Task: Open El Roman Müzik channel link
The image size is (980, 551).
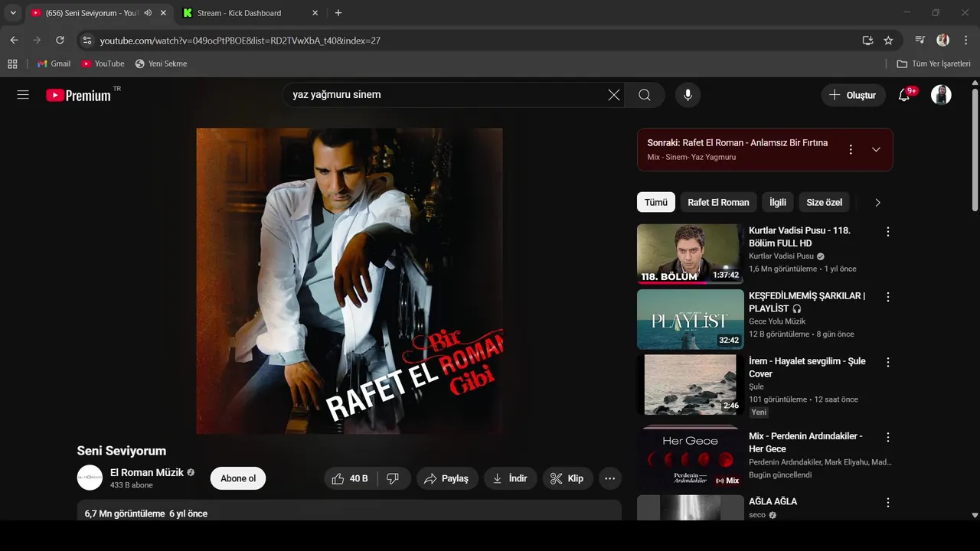Action: coord(147,472)
